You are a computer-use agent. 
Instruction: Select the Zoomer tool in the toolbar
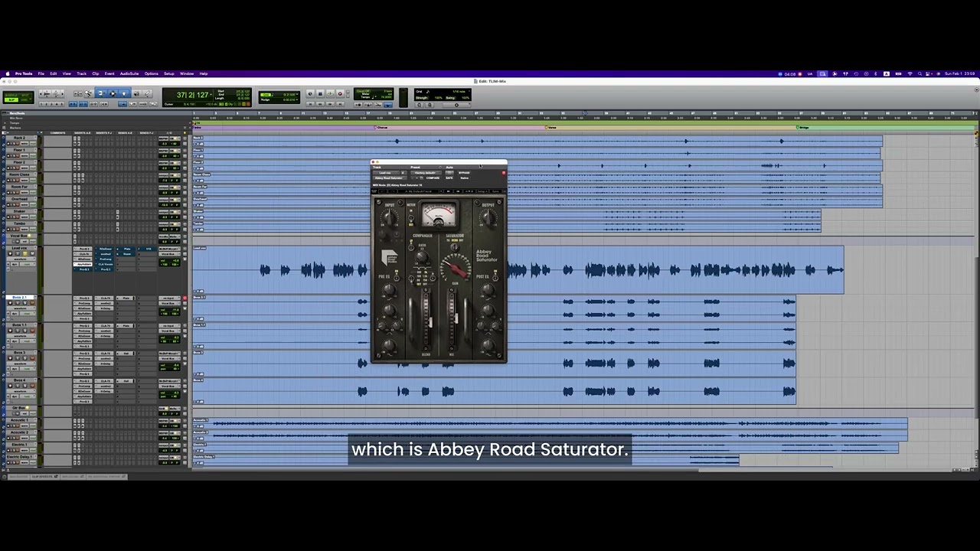click(x=88, y=93)
